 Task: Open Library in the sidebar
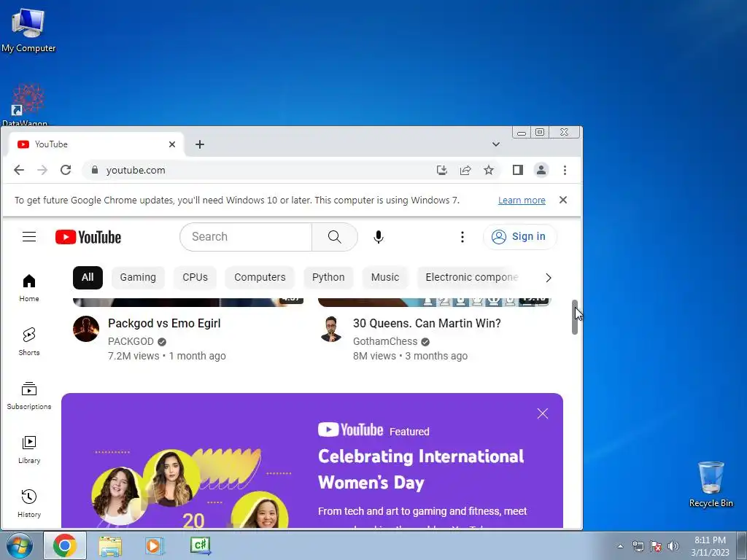pyautogui.click(x=29, y=449)
